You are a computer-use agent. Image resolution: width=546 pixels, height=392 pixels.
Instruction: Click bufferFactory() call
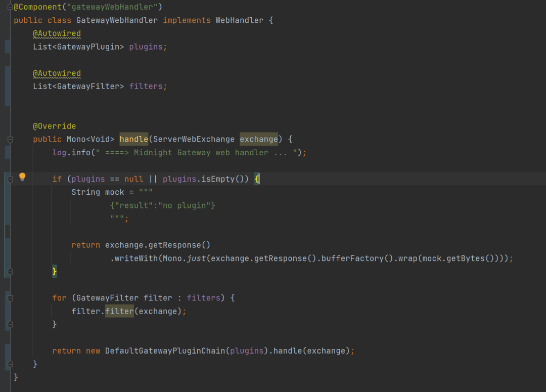point(357,258)
